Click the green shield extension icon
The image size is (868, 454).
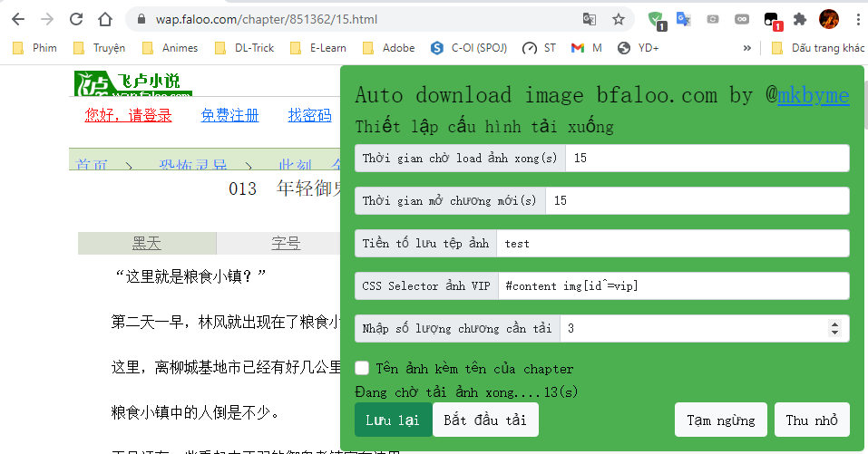point(656,19)
